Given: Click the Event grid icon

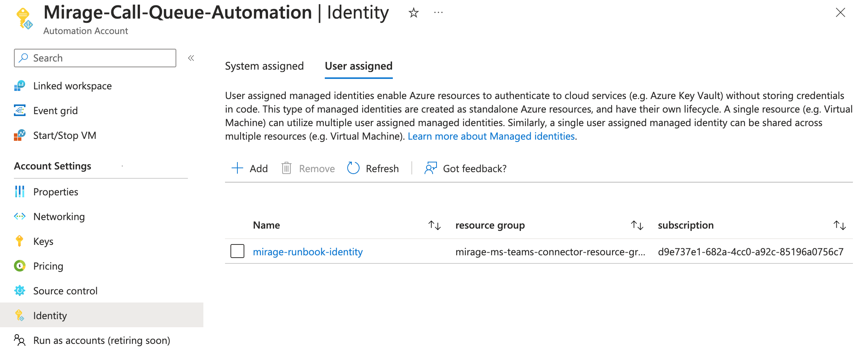Looking at the screenshot, I should (x=20, y=110).
